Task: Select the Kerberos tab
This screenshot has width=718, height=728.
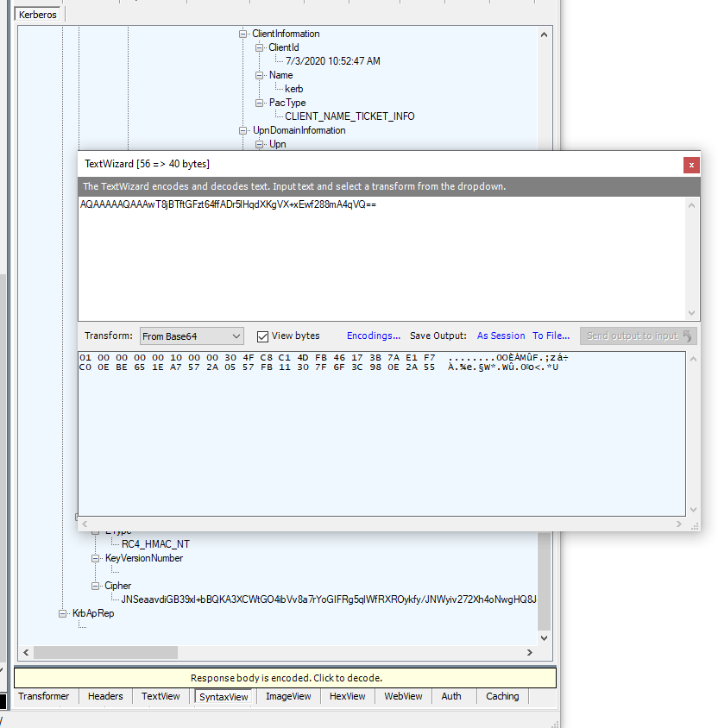Action: pos(38,15)
